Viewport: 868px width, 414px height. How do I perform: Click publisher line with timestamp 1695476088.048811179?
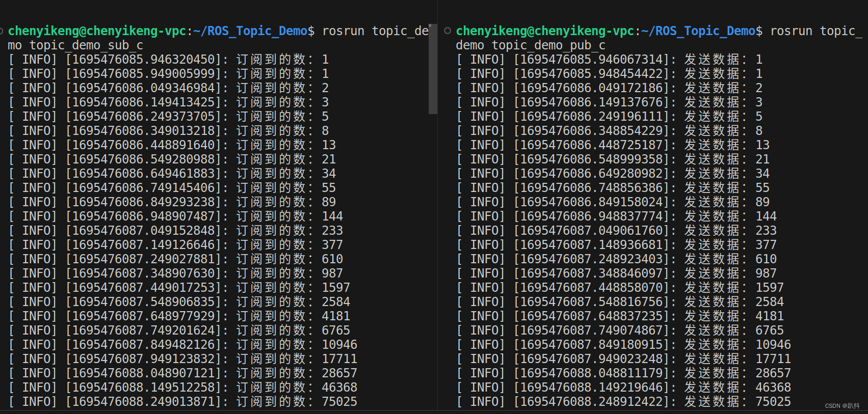624,373
